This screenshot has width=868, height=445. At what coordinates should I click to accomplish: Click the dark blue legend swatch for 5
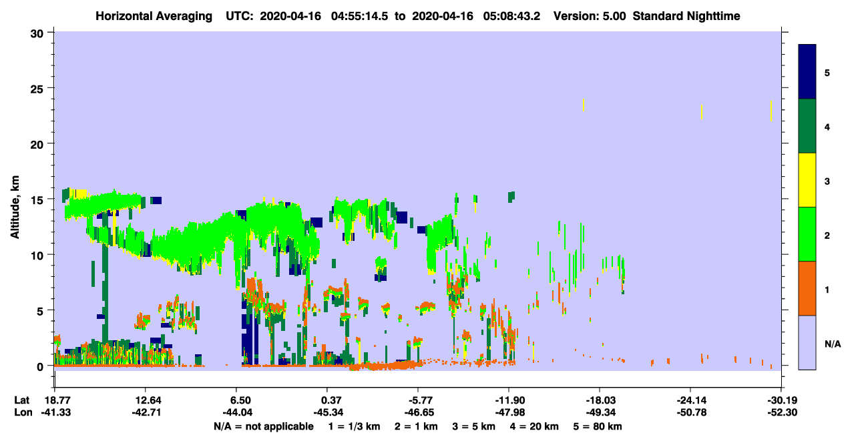click(807, 72)
